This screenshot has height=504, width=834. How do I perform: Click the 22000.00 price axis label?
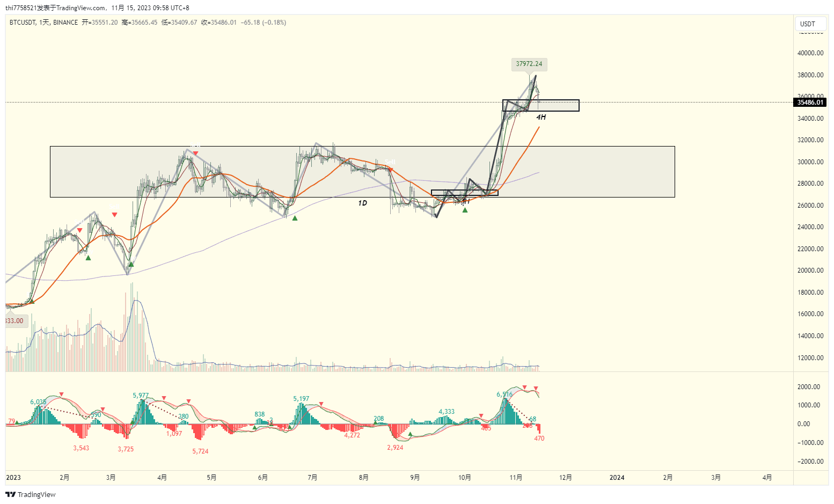pos(810,249)
